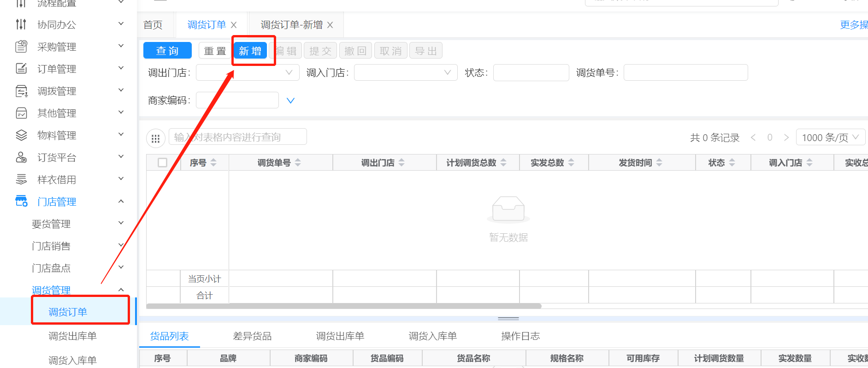Tick the select-all checkbox in table header
This screenshot has height=368, width=868.
[x=162, y=163]
